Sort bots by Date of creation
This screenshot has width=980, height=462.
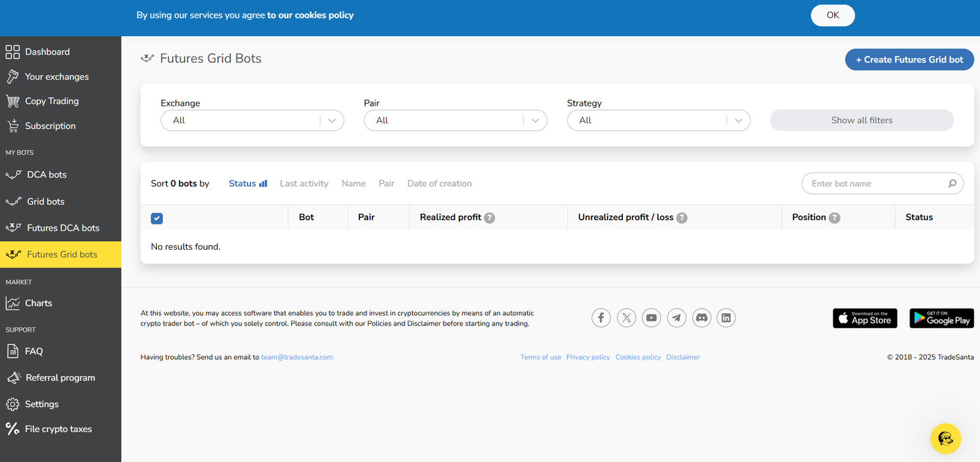tap(439, 184)
